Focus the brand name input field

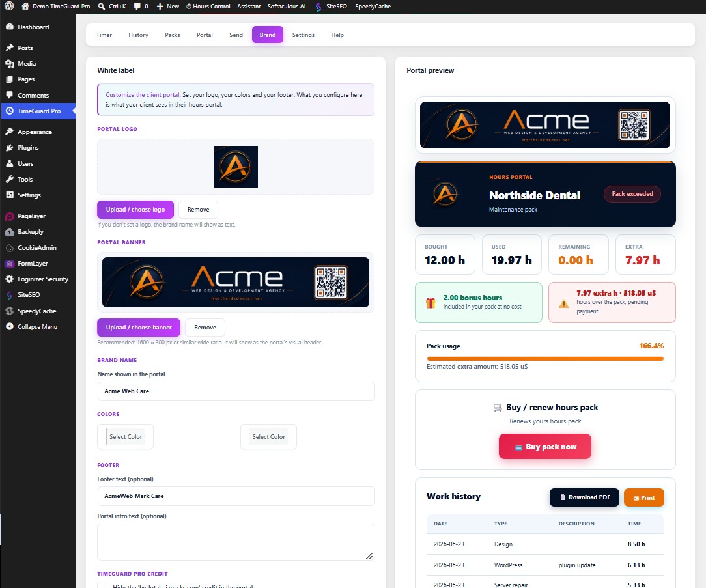(x=236, y=391)
